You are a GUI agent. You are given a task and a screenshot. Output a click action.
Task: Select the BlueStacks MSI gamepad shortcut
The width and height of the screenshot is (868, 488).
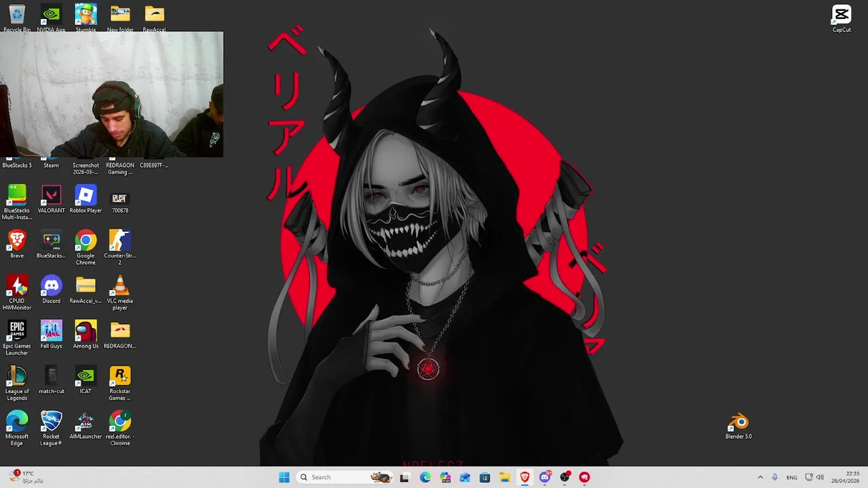click(51, 244)
